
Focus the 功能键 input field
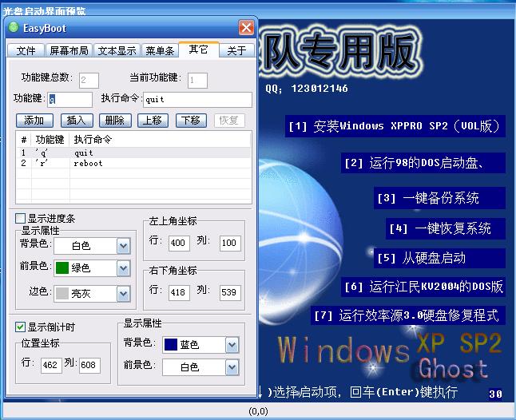pos(69,99)
